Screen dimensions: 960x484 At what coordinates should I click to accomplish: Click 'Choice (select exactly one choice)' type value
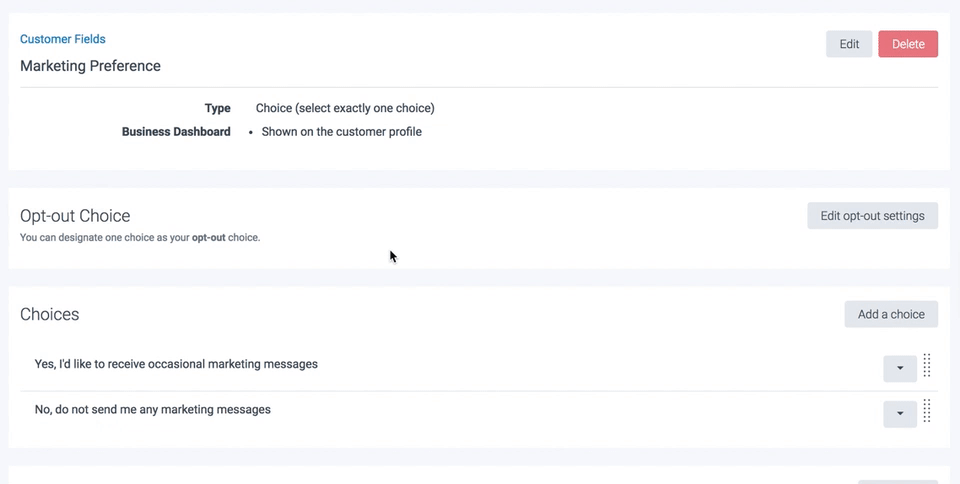click(x=345, y=108)
